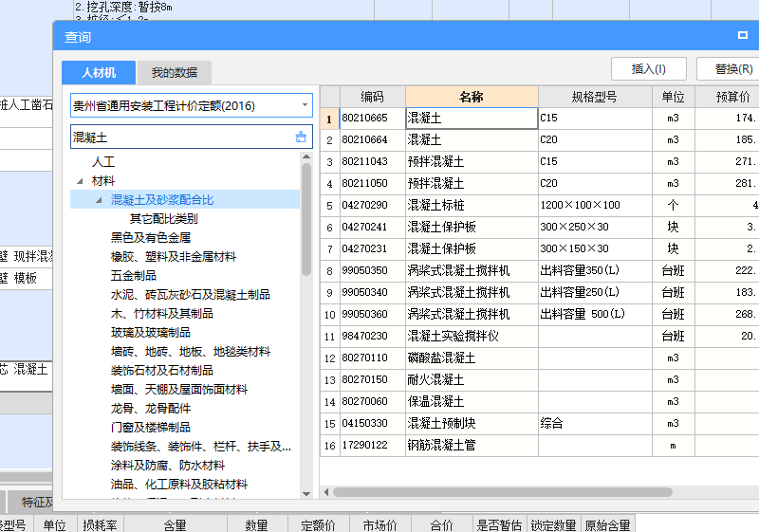This screenshot has width=759, height=532.
Task: Click 原始含量 column header in background window
Action: (x=607, y=524)
